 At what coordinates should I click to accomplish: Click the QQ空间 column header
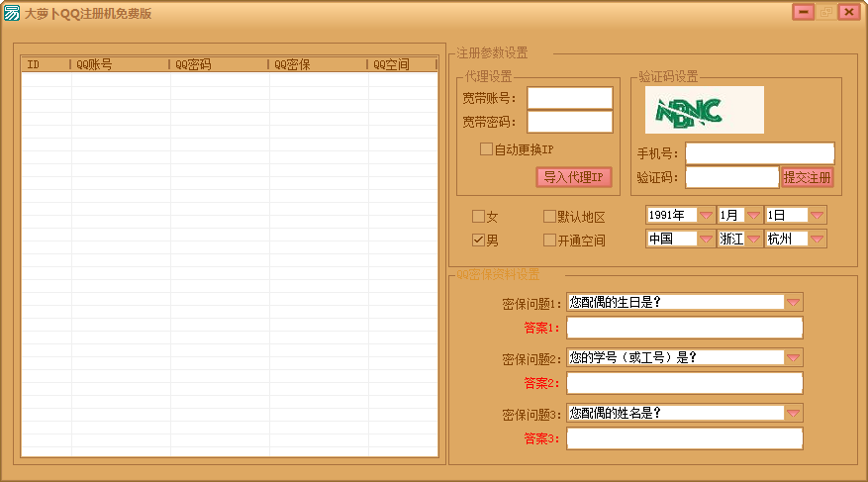click(x=403, y=64)
